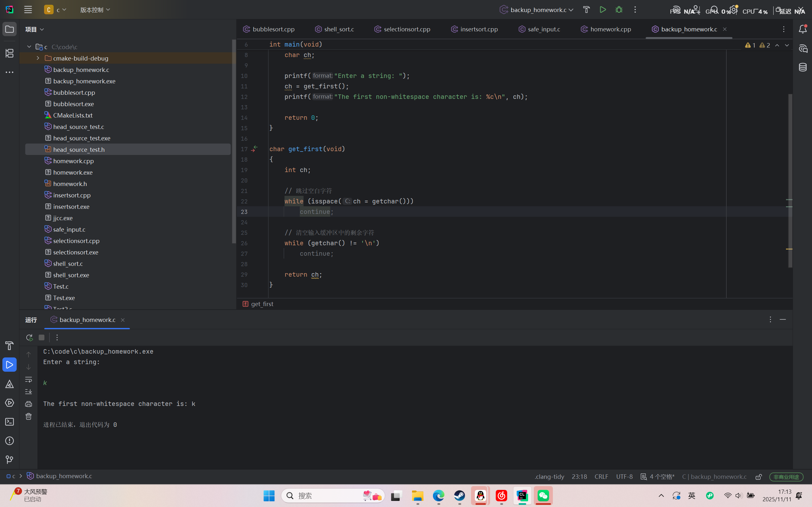Screen dimensions: 812x507
Task: Rerun backup_homework.c in Run panel
Action: (x=29, y=337)
